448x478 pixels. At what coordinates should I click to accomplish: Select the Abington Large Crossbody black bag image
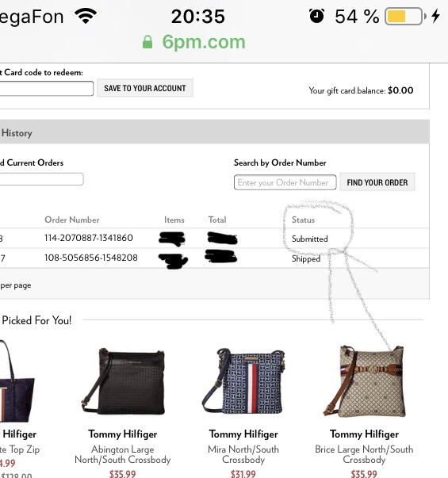click(123, 381)
